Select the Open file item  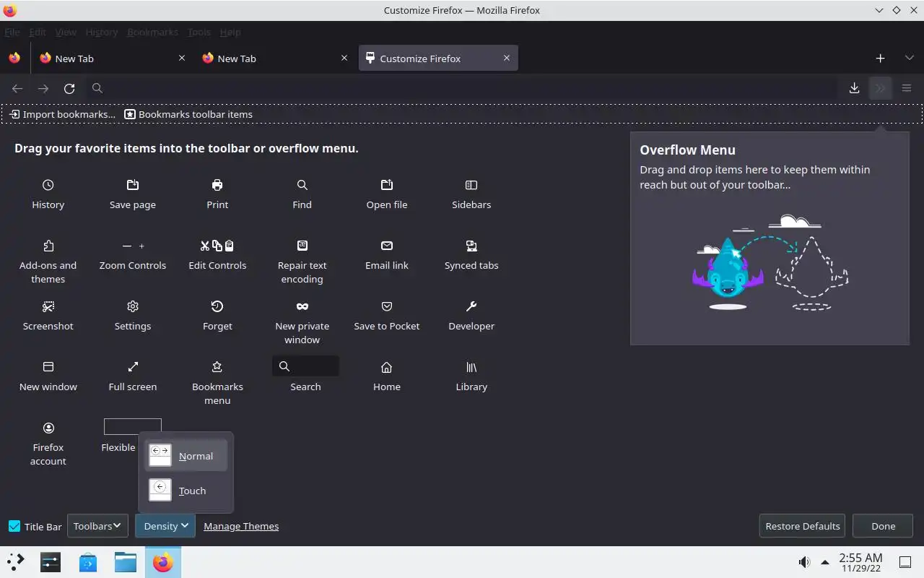(x=387, y=194)
